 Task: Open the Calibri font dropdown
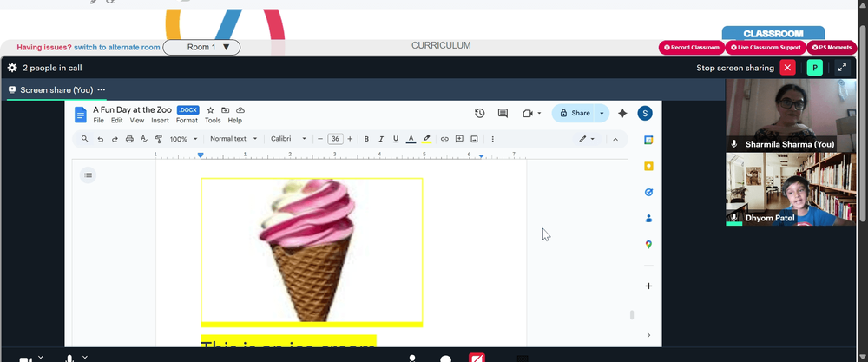[288, 139]
